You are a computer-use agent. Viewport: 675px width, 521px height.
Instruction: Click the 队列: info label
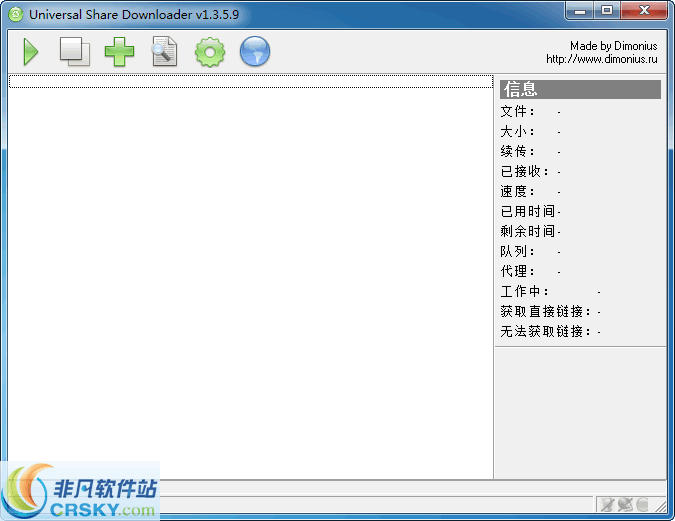point(517,251)
